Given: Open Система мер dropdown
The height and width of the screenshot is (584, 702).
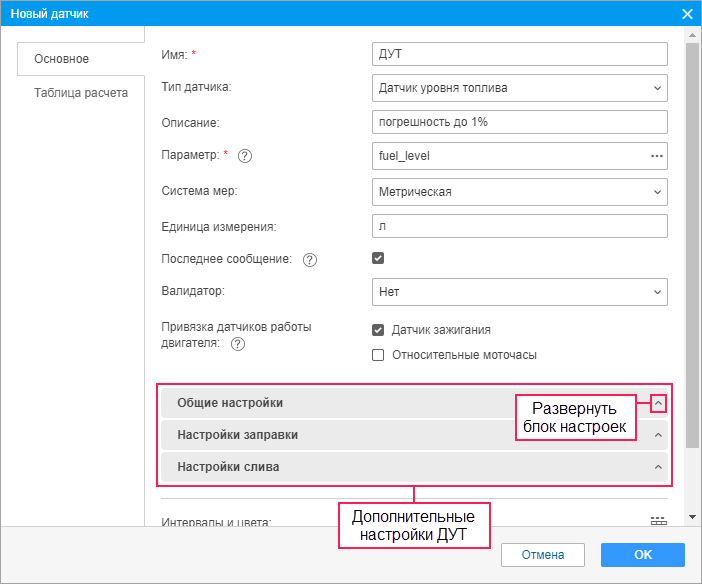Looking at the screenshot, I should coord(519,191).
